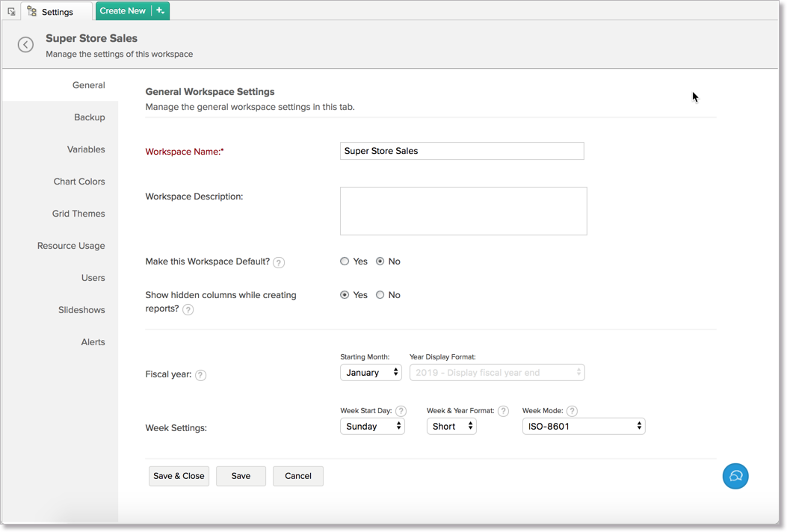Open the Starting Month dropdown
This screenshot has width=787, height=532.
pos(371,372)
